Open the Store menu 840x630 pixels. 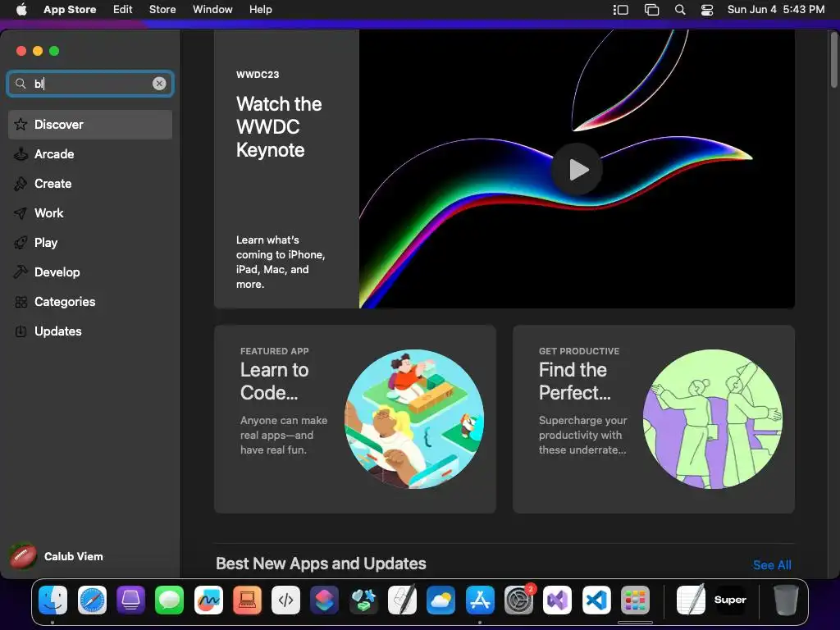click(162, 10)
